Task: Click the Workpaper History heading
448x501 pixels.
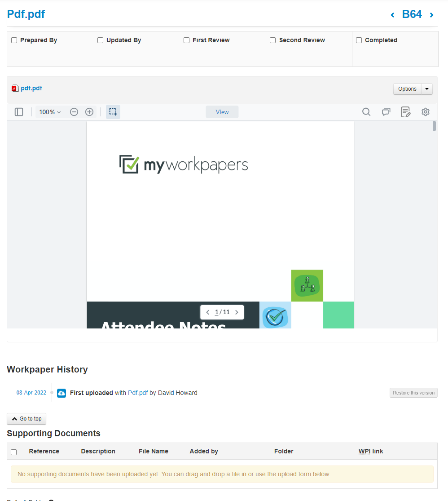Action: pos(47,369)
